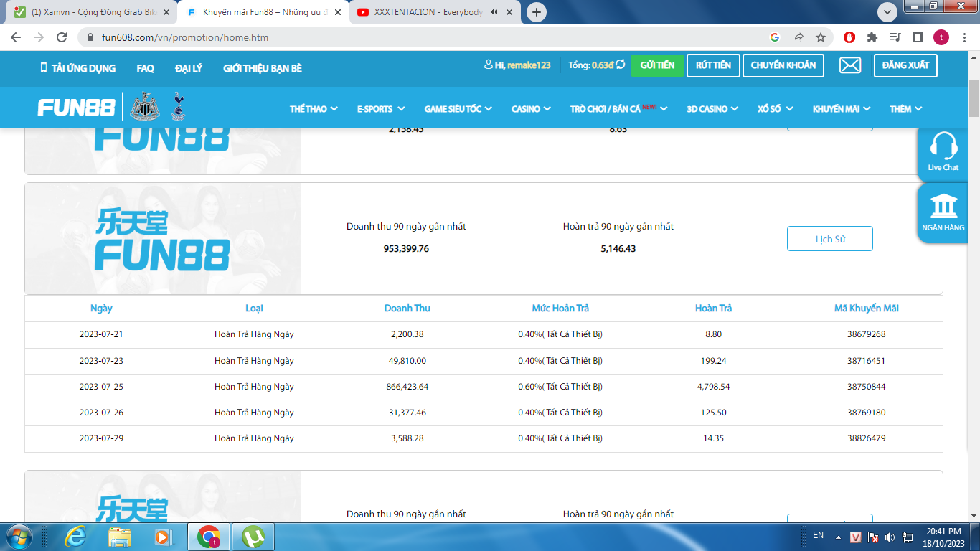Viewport: 980px width, 551px height.
Task: Open uTorrent from the taskbar
Action: coord(253,536)
